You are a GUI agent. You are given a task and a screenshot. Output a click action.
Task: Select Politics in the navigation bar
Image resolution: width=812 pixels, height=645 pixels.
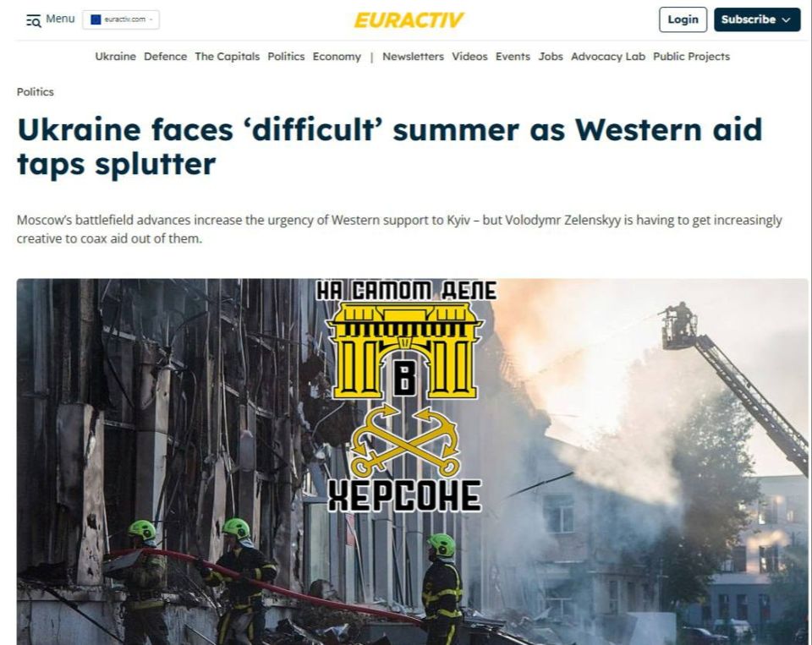[286, 57]
